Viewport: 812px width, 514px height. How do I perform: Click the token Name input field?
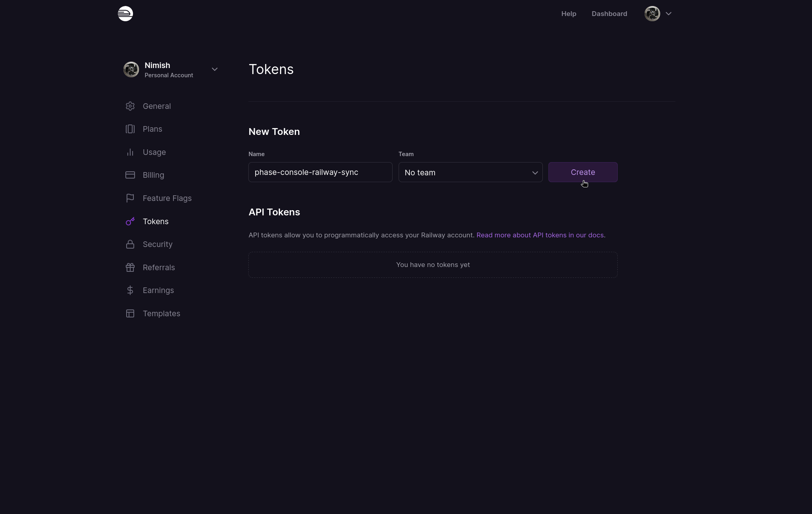pos(320,172)
